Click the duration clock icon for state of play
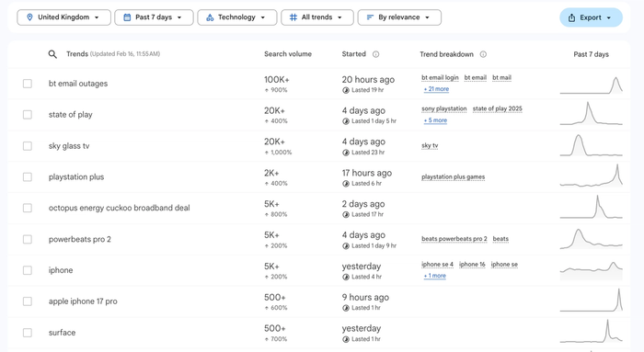 pos(346,121)
